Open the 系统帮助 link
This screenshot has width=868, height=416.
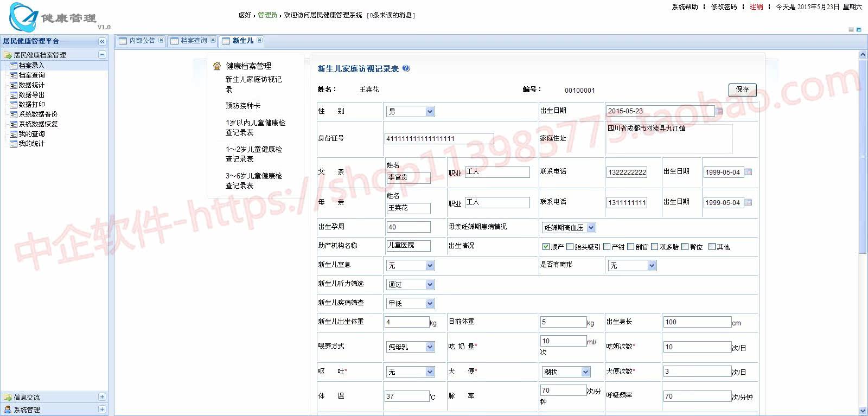pyautogui.click(x=685, y=7)
